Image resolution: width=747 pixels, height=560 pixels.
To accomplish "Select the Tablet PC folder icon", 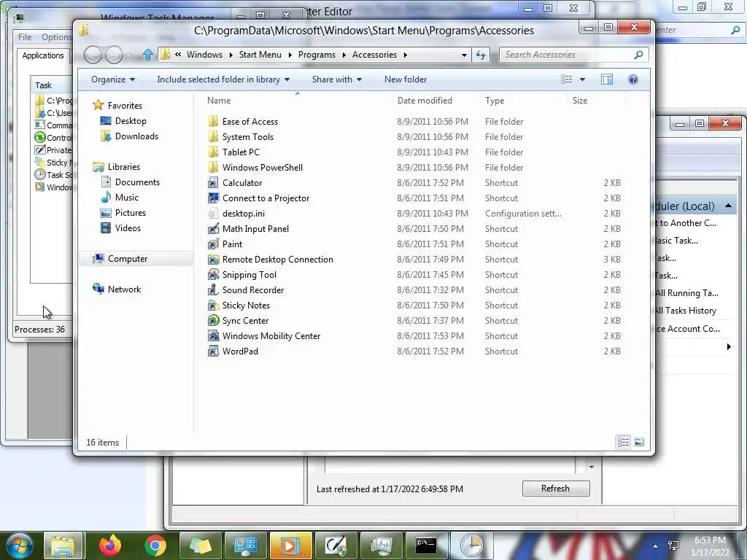I will (x=214, y=152).
